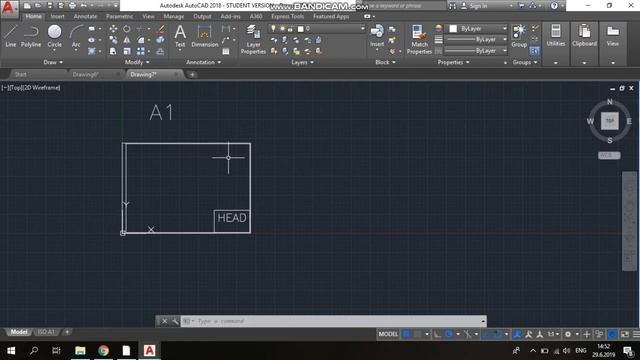Open the annotation scale 1:1 dropdown
This screenshot has height=360, width=640.
[x=553, y=334]
